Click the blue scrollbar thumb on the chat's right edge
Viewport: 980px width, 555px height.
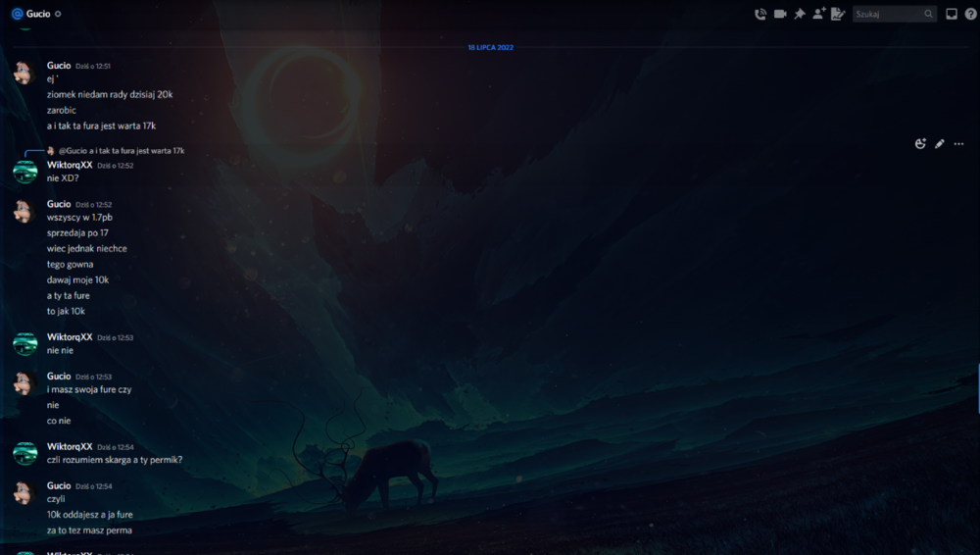point(978,388)
